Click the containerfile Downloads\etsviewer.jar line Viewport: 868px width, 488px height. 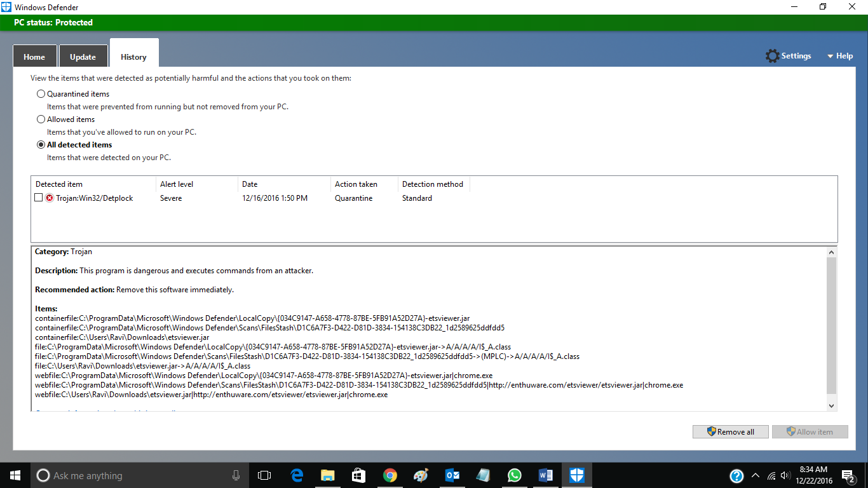point(122,337)
